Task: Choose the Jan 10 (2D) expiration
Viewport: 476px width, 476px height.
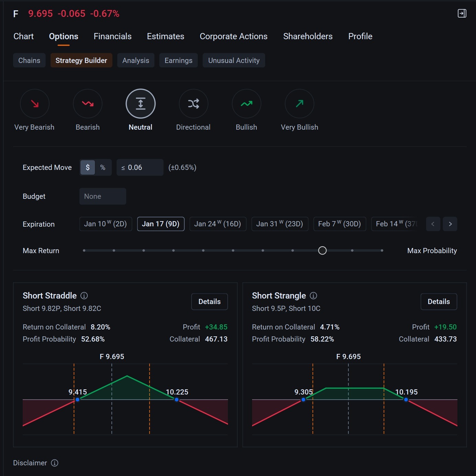Action: [x=106, y=224]
